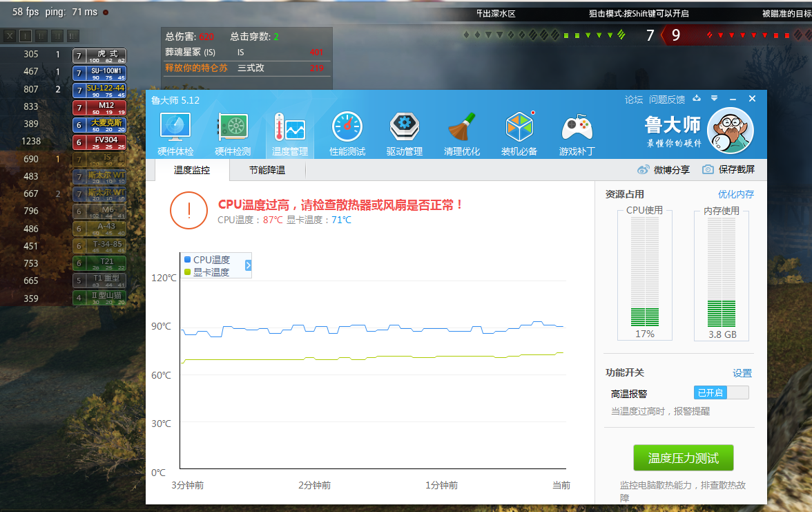Open the 驱动管理 driver management section
This screenshot has height=512, width=812.
405,134
